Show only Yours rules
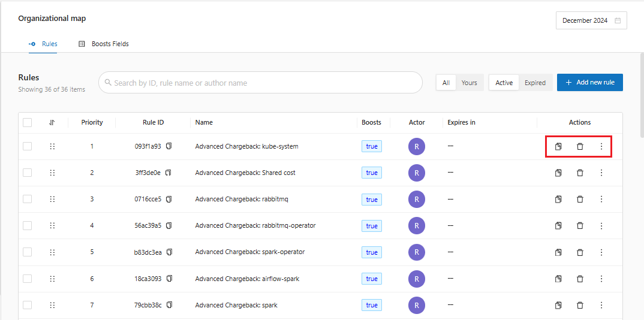The width and height of the screenshot is (644, 320). click(469, 83)
